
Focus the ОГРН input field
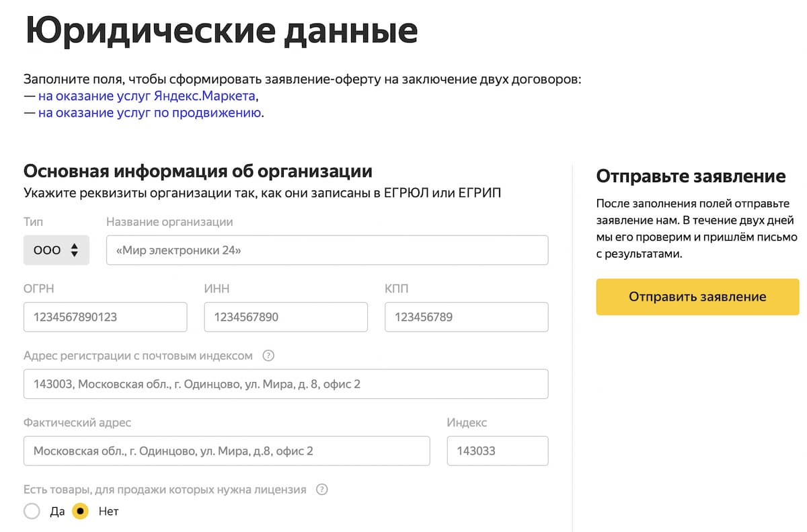[x=105, y=316]
